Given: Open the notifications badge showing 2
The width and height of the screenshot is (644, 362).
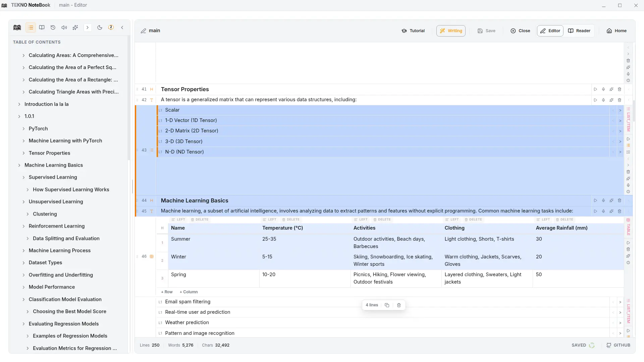Looking at the screenshot, I should pyautogui.click(x=111, y=27).
